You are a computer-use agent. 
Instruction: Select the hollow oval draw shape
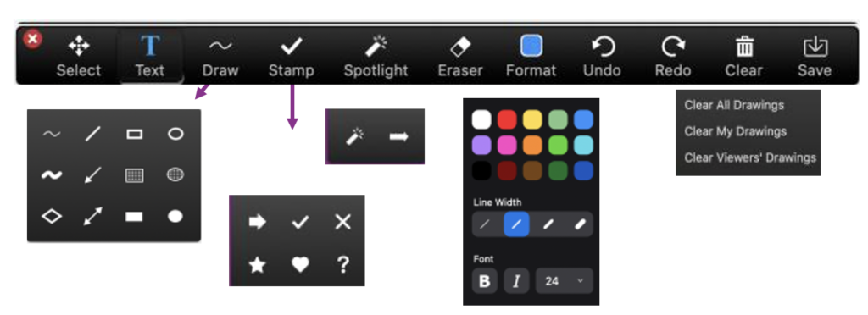coord(175,134)
